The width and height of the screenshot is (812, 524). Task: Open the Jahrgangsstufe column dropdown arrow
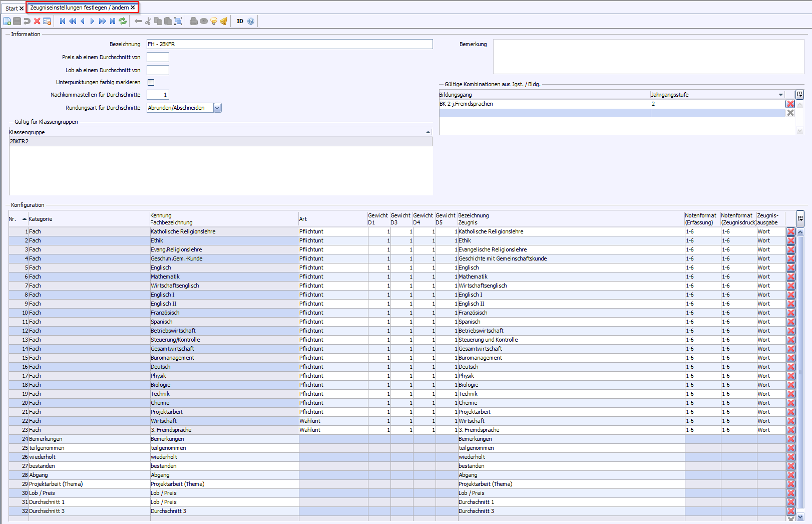[780, 95]
